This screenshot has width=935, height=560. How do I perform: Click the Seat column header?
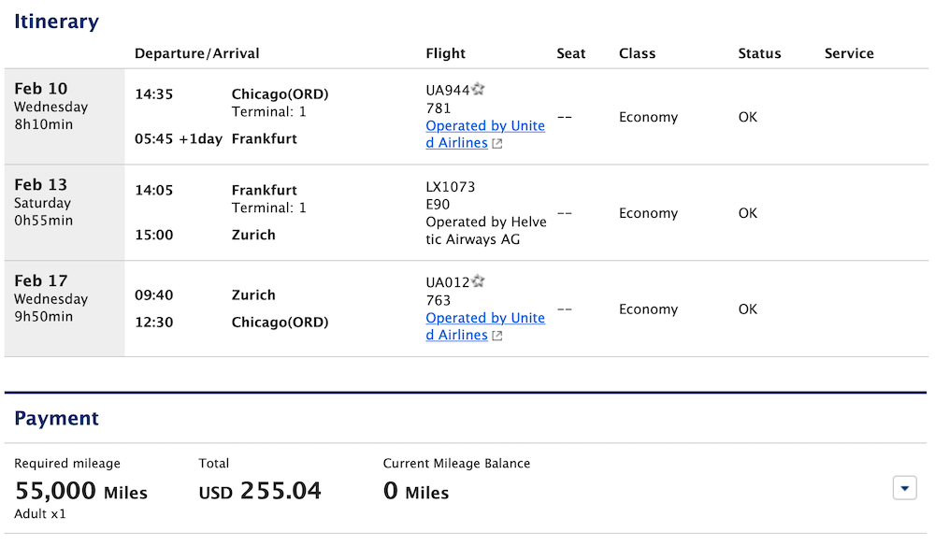click(570, 53)
